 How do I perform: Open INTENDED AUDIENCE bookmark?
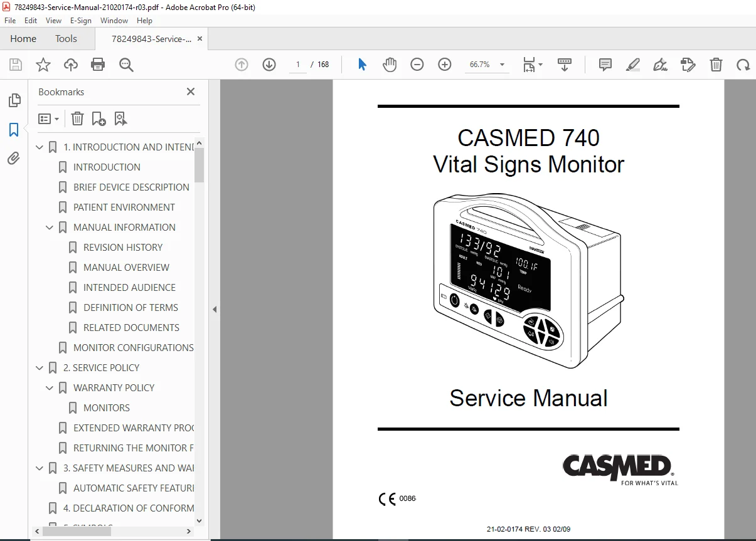coord(129,288)
